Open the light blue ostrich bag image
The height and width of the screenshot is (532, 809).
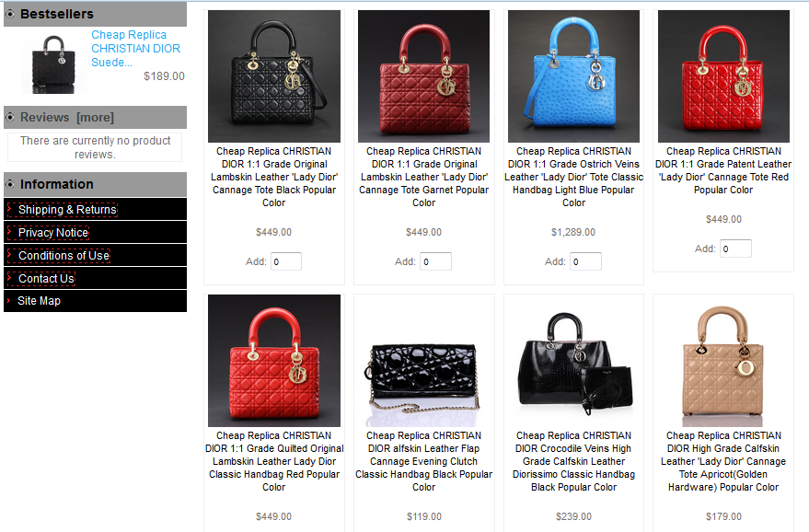click(573, 76)
